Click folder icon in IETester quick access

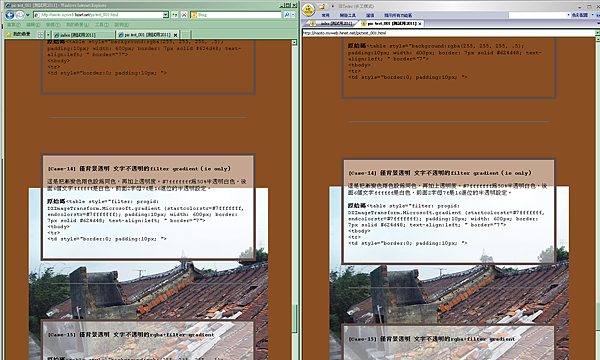322,7
